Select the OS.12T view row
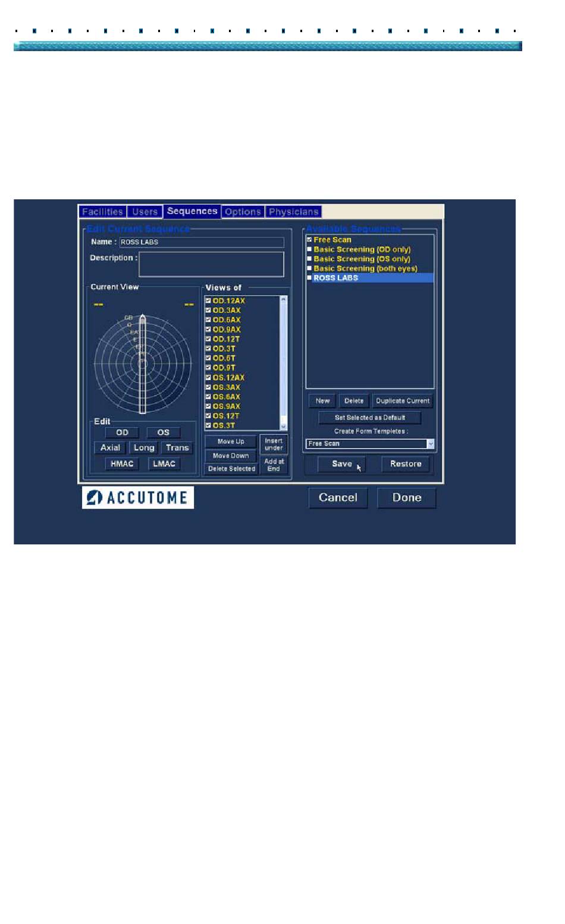This screenshot has height=924, width=565. pos(226,416)
